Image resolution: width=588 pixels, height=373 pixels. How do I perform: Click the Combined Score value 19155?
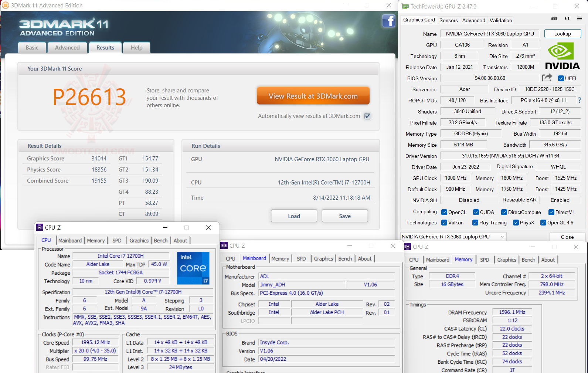pos(99,181)
